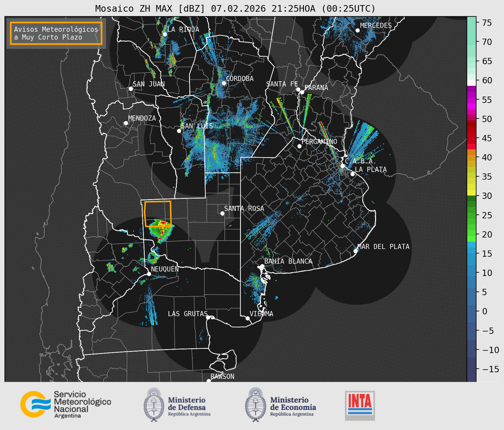Click the Mar del Plata marker dot

[x=356, y=251]
